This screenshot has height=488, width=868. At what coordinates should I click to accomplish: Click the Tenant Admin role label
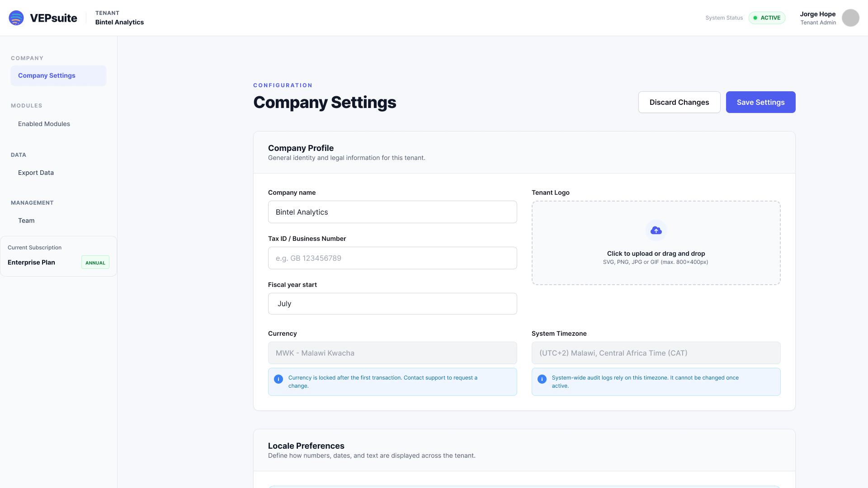click(818, 23)
